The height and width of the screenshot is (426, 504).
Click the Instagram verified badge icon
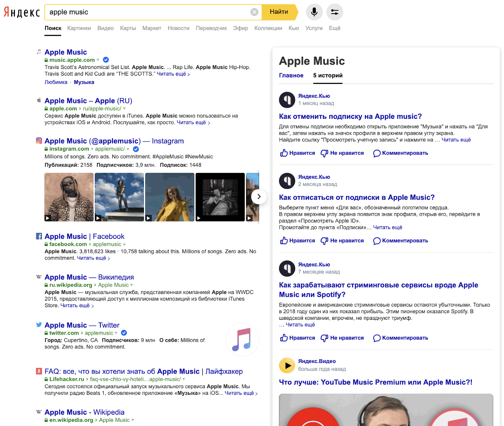136,149
